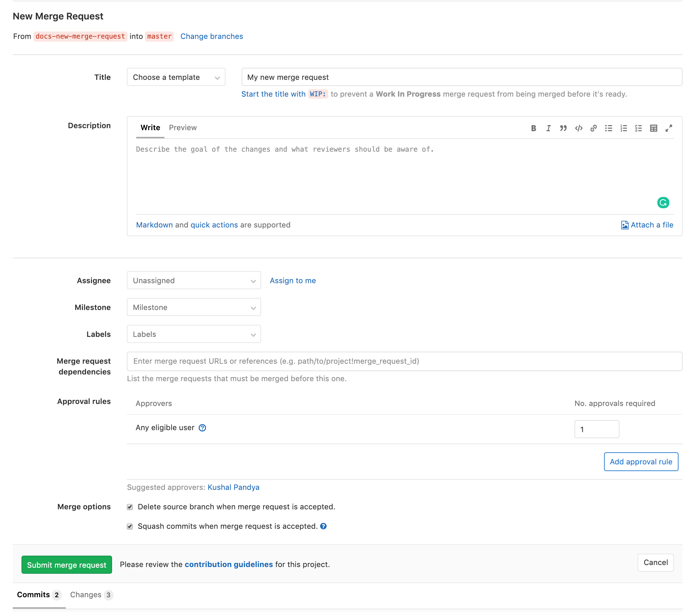Enable Squash commits when merge accepted
Screen dimensions: 700x612
130,526
